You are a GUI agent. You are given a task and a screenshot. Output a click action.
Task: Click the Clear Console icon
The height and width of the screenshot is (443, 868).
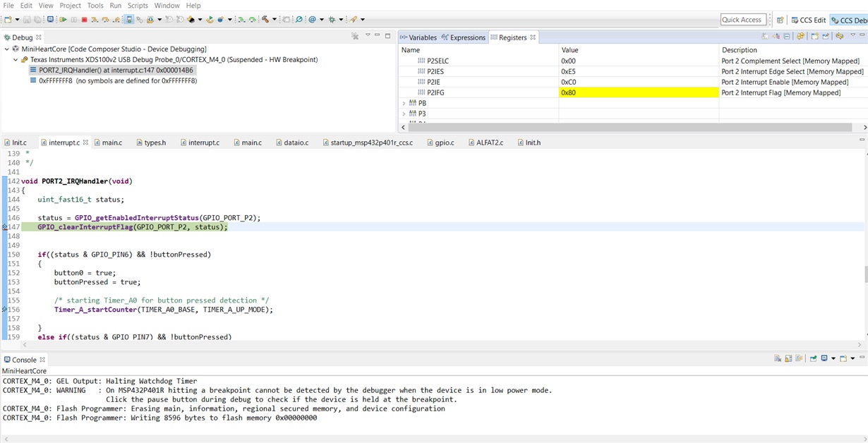click(x=778, y=359)
